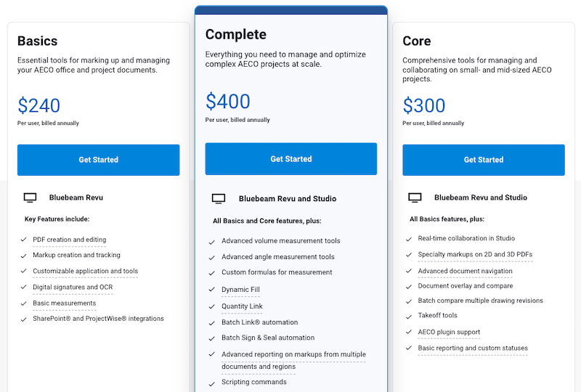This screenshot has height=392, width=581.
Task: Click checkmark beside Real-time collaboration in Studio
Action: [x=409, y=240]
